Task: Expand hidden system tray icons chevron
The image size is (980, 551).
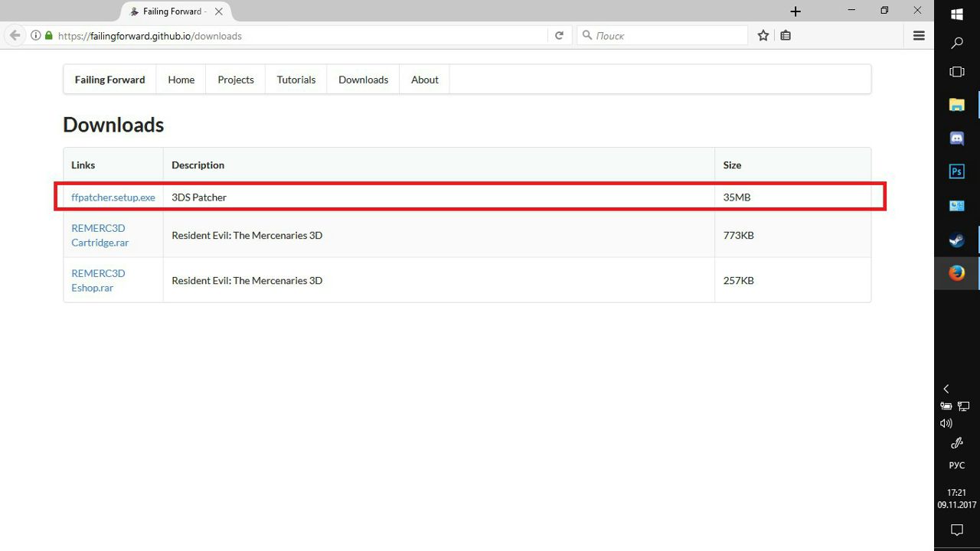Action: click(x=946, y=389)
